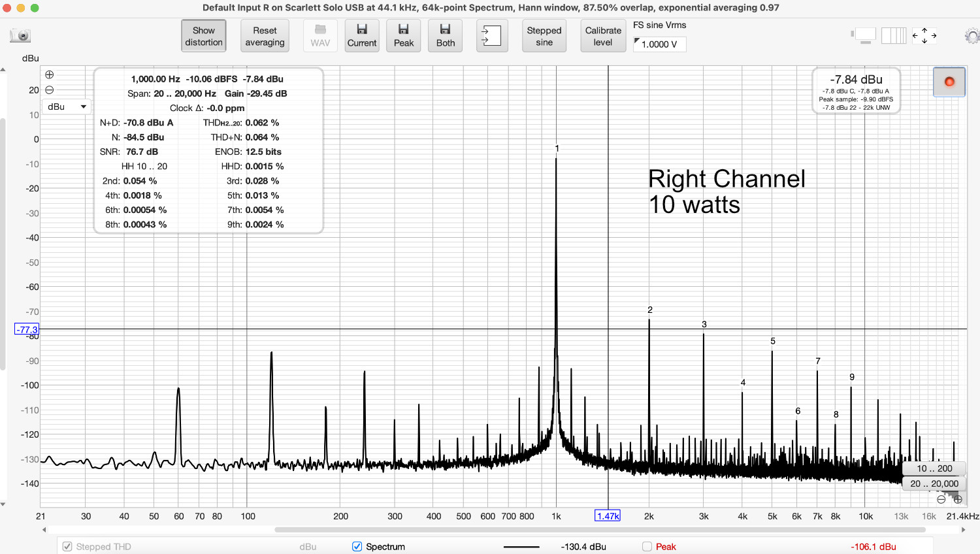This screenshot has height=554, width=980.
Task: Uncheck the Stepped THD checkbox
Action: (x=67, y=547)
